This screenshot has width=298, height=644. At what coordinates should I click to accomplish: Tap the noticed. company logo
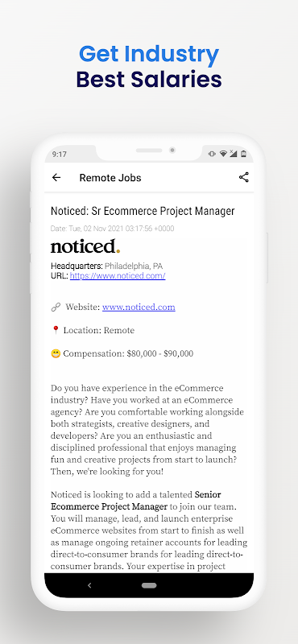85,246
